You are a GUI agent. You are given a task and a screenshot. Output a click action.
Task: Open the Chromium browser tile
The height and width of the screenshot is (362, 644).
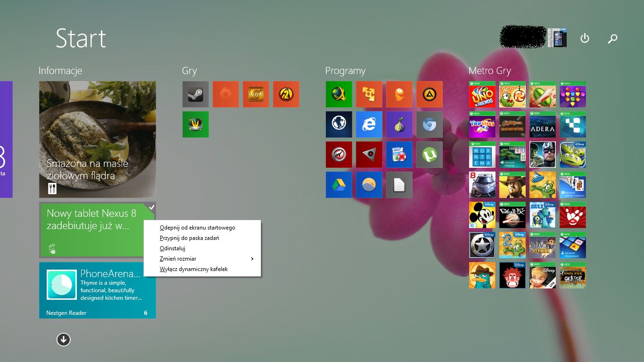pos(429,124)
